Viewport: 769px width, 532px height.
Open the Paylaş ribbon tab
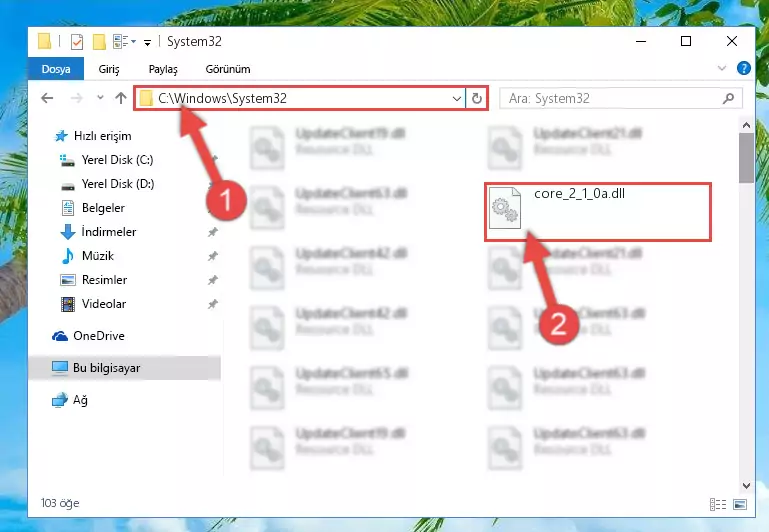[163, 69]
